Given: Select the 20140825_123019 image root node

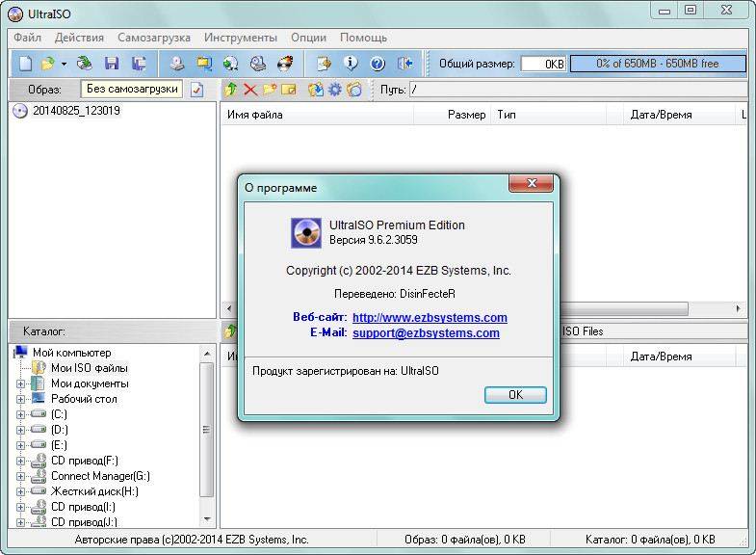Looking at the screenshot, I should tap(76, 111).
